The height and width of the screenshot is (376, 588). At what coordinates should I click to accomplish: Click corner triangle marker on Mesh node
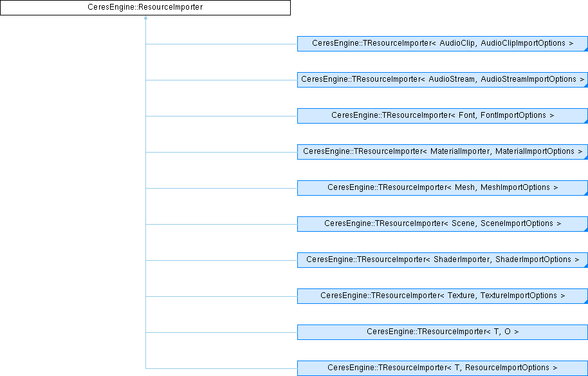(585, 193)
